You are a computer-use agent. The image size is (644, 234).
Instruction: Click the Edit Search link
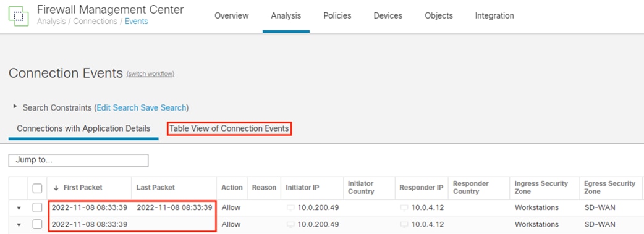(118, 107)
